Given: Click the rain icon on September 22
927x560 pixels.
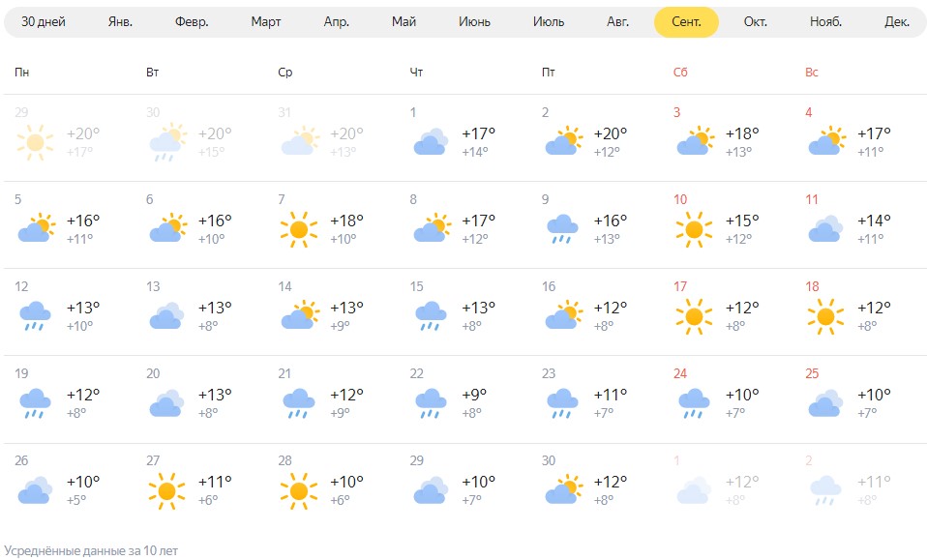Looking at the screenshot, I should 431,403.
